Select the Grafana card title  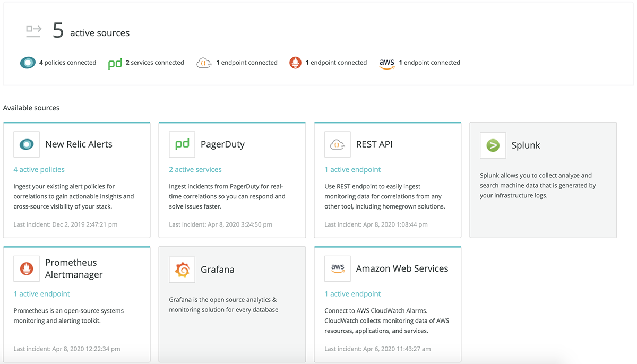point(218,270)
